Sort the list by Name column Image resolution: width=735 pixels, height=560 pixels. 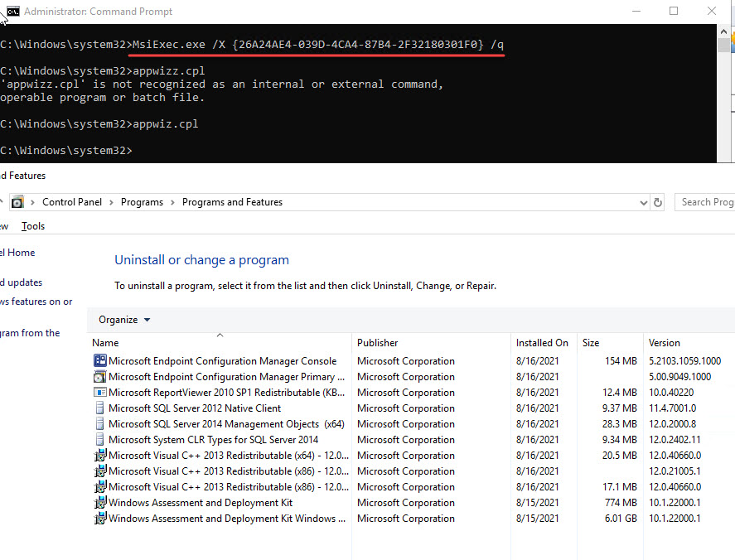tap(105, 343)
